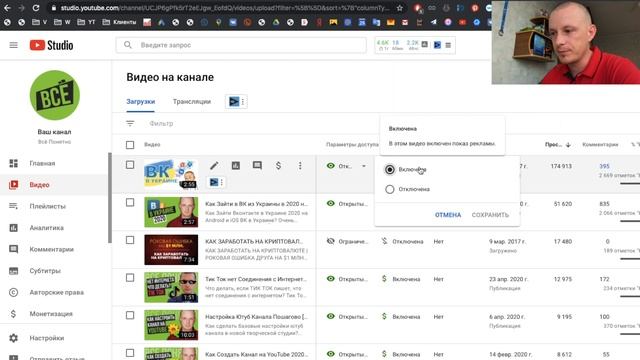640x360 pixels.
Task: Select the Отключена radio option
Action: pyautogui.click(x=390, y=189)
